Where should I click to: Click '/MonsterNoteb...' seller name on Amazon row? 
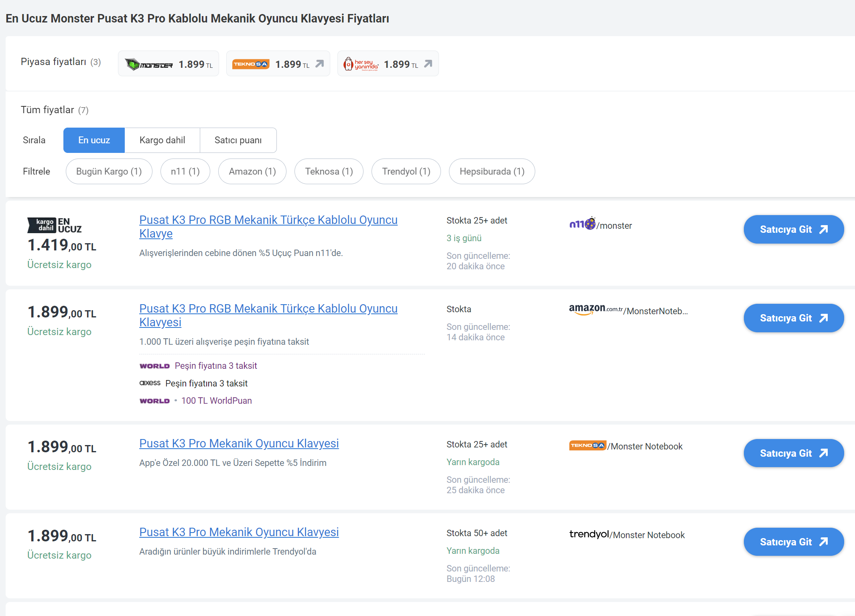click(656, 311)
